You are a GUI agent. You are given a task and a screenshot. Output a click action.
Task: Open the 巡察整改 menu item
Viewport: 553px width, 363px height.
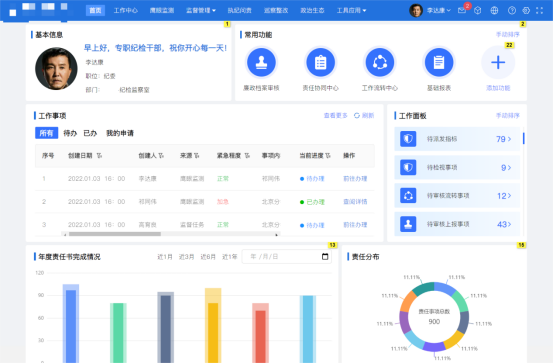[276, 11]
